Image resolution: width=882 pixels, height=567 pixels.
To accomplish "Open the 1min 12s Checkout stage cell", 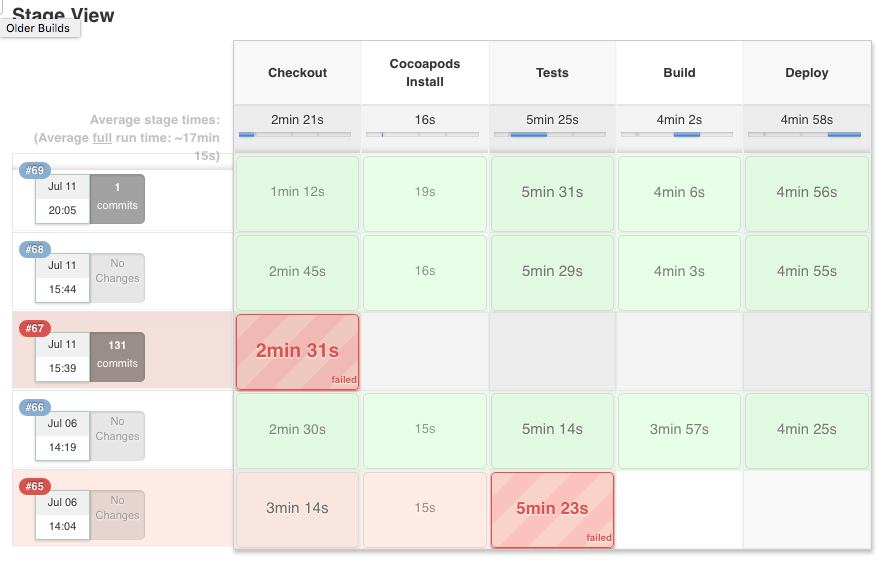I will coord(297,194).
